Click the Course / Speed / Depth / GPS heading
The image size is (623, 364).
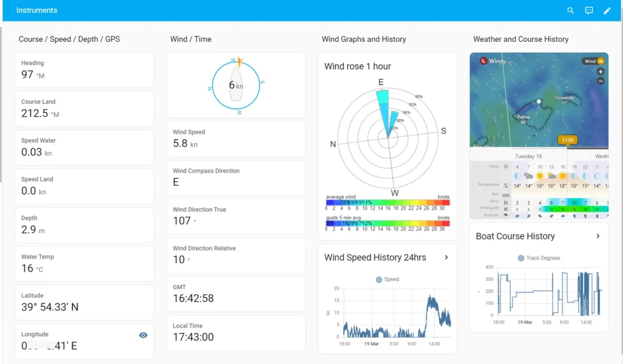coord(69,39)
